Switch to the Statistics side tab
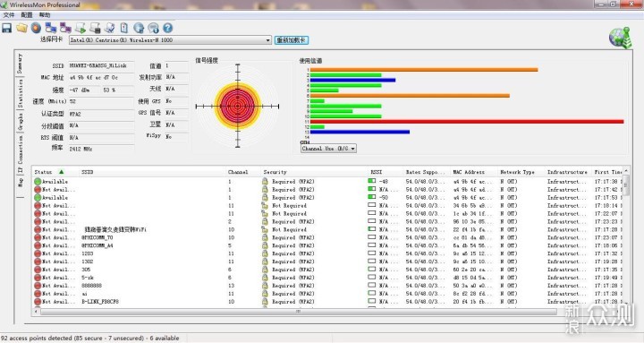The width and height of the screenshot is (644, 343). [20, 93]
